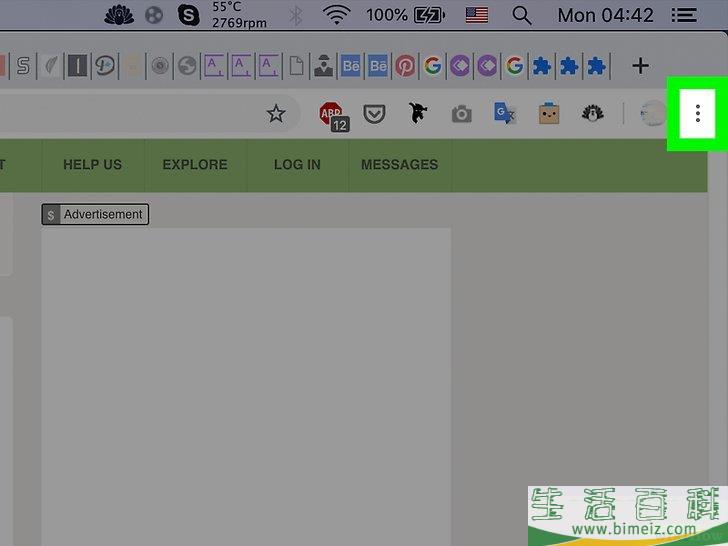Viewport: 728px width, 546px height.
Task: Open the Pocket extension
Action: point(373,115)
